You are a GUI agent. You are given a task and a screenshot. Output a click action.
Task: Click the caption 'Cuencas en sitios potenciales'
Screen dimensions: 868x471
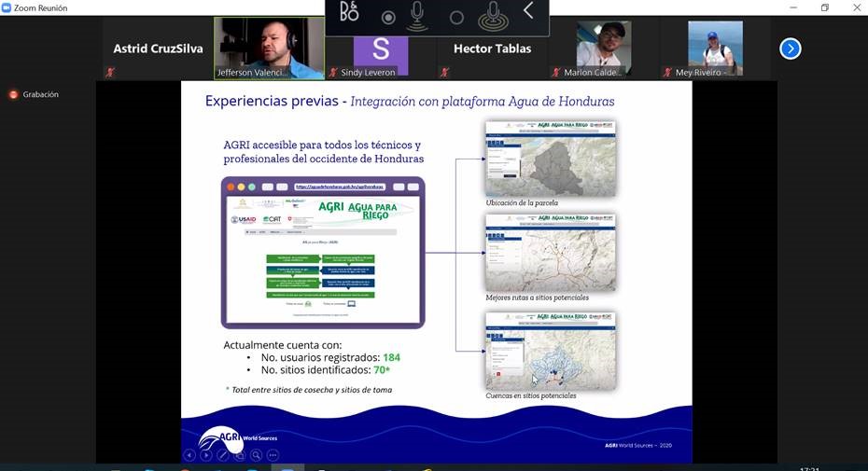point(531,395)
